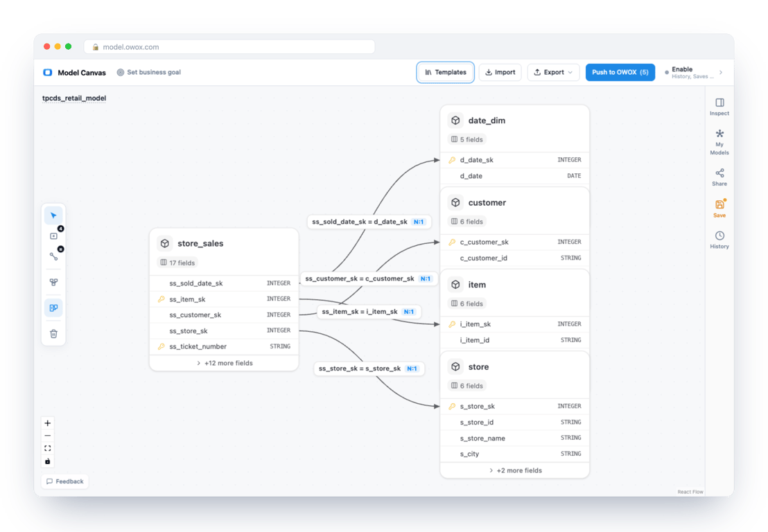Zoom out of the canvas
This screenshot has height=532, width=768.
(x=48, y=436)
